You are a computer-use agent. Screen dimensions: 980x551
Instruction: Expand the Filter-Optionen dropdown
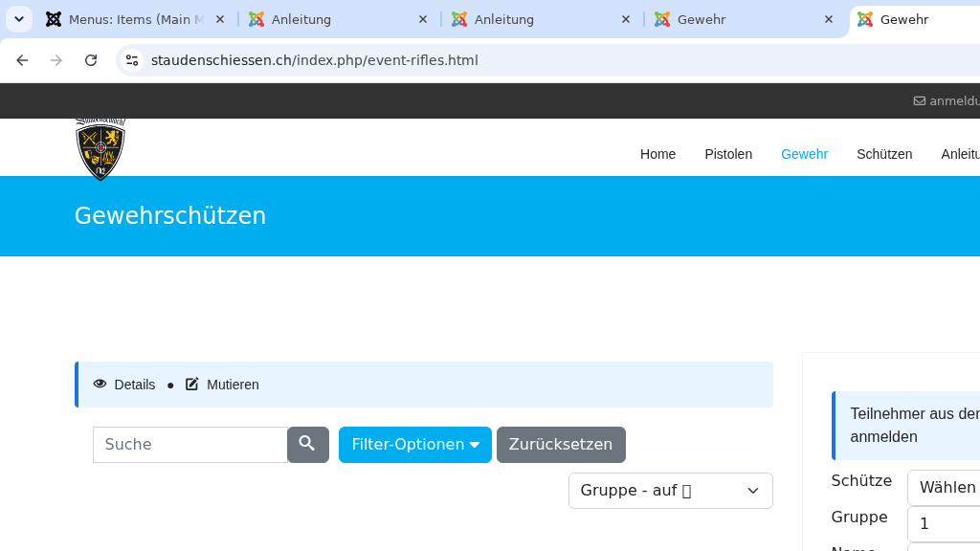pos(415,445)
